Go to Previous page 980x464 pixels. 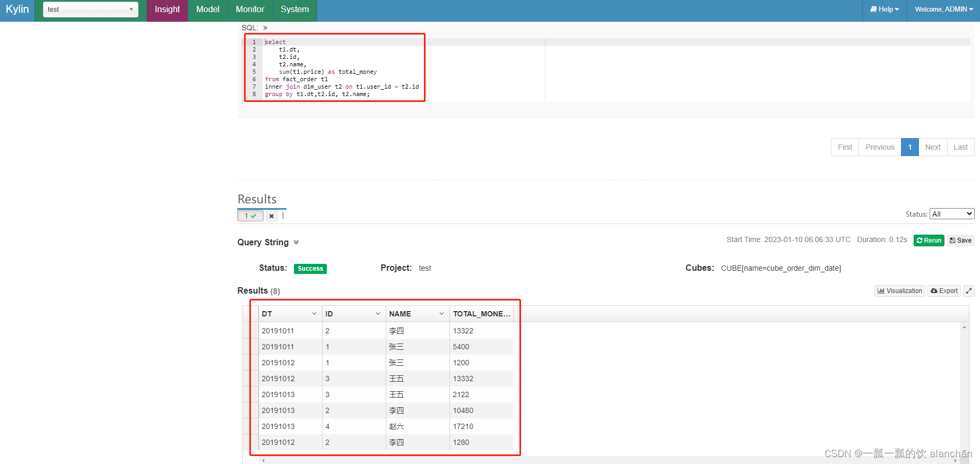click(880, 147)
